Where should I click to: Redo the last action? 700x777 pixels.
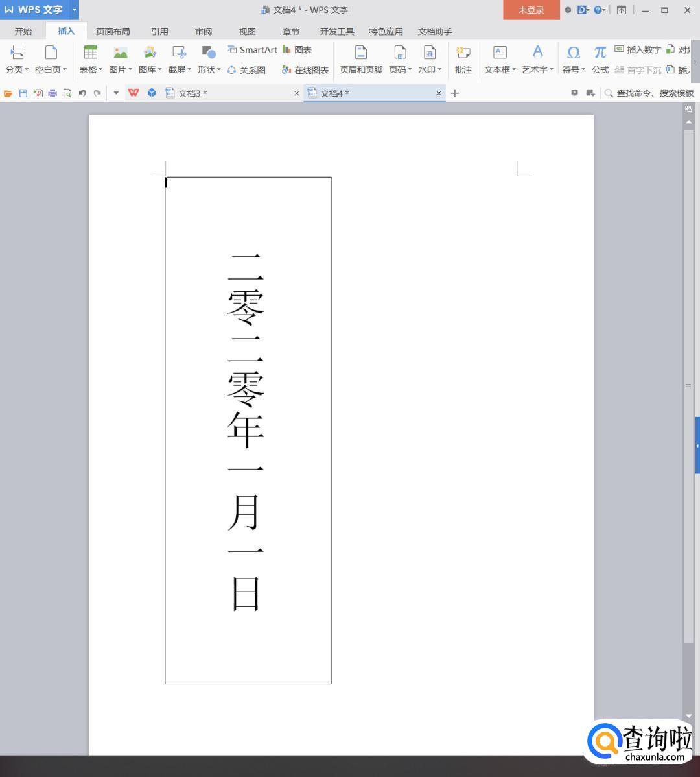pos(97,93)
